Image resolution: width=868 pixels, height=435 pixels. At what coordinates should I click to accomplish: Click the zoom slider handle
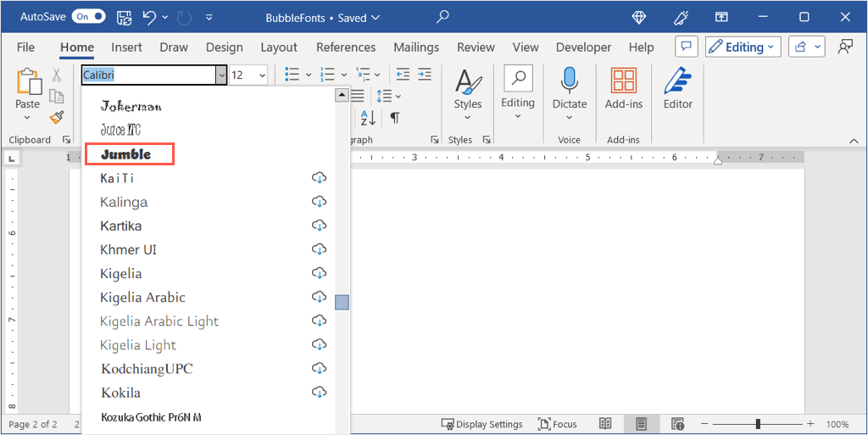(758, 424)
